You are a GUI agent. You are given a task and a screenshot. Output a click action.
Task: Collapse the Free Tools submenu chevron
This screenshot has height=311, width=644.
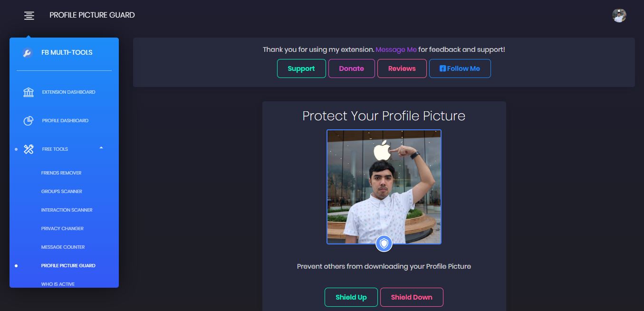coord(101,148)
